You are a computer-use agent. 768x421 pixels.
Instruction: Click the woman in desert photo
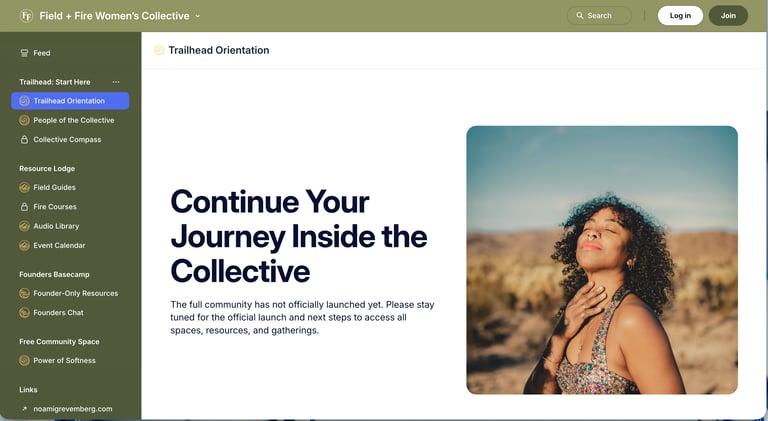point(601,260)
